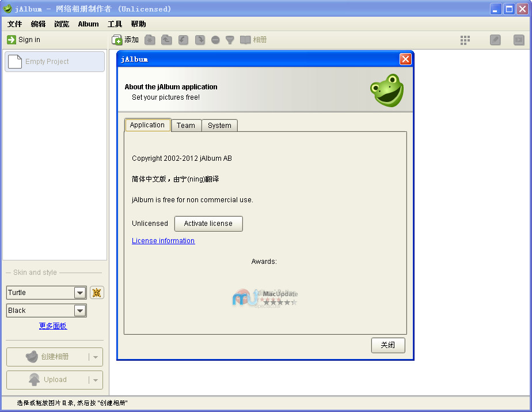Open the 工具 menu
532x412 pixels.
115,24
